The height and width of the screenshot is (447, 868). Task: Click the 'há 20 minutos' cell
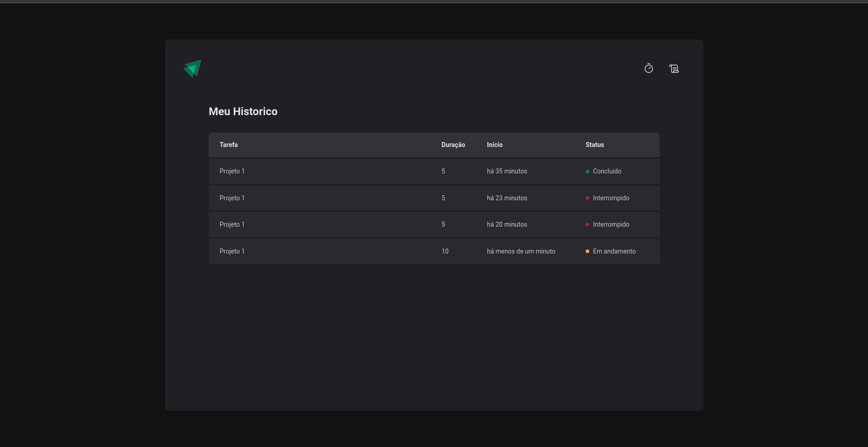[x=507, y=224]
